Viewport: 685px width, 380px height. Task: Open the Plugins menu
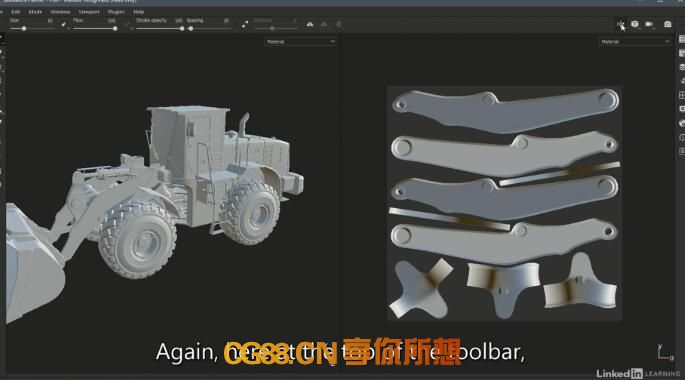(x=116, y=12)
